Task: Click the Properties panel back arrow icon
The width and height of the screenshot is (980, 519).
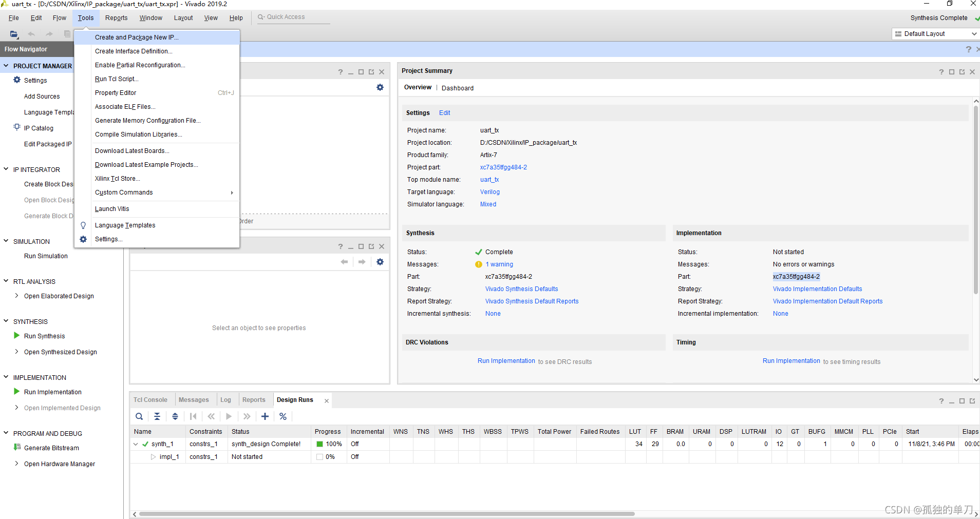Action: [344, 262]
